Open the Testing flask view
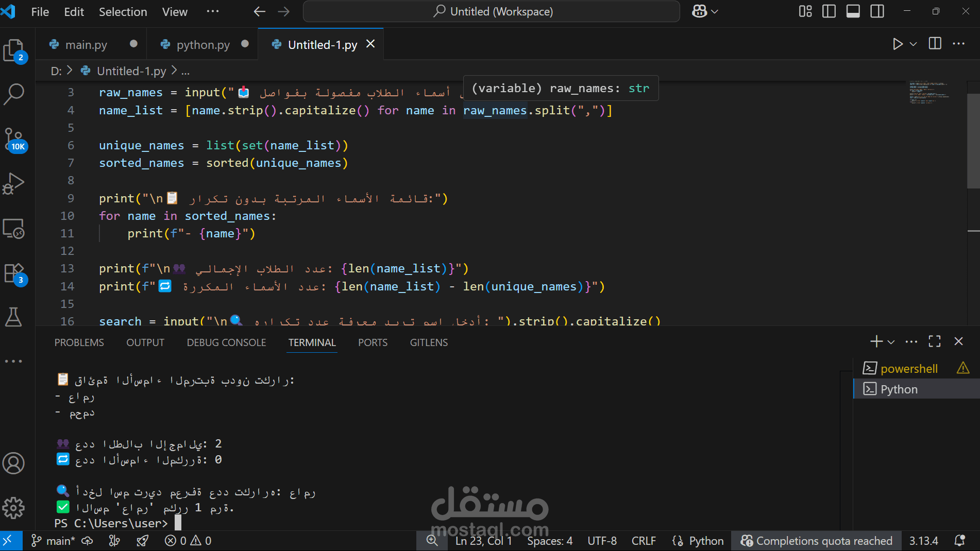This screenshot has width=980, height=551. (x=14, y=317)
